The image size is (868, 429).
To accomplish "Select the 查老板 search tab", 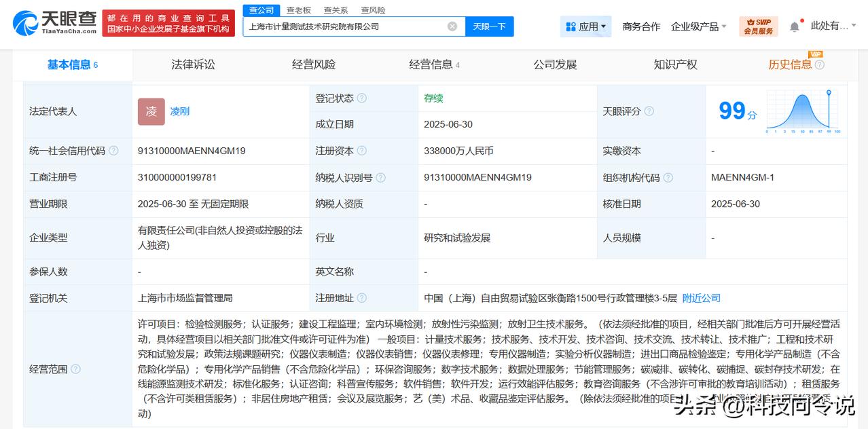I will (x=299, y=10).
